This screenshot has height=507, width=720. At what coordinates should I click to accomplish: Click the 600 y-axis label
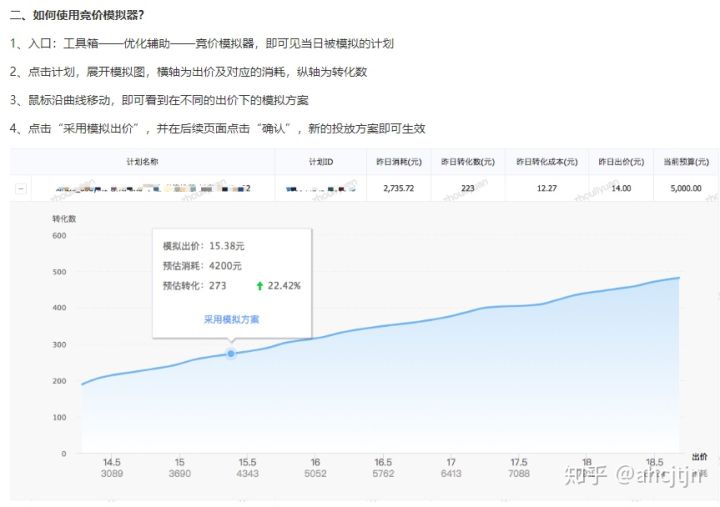click(59, 236)
